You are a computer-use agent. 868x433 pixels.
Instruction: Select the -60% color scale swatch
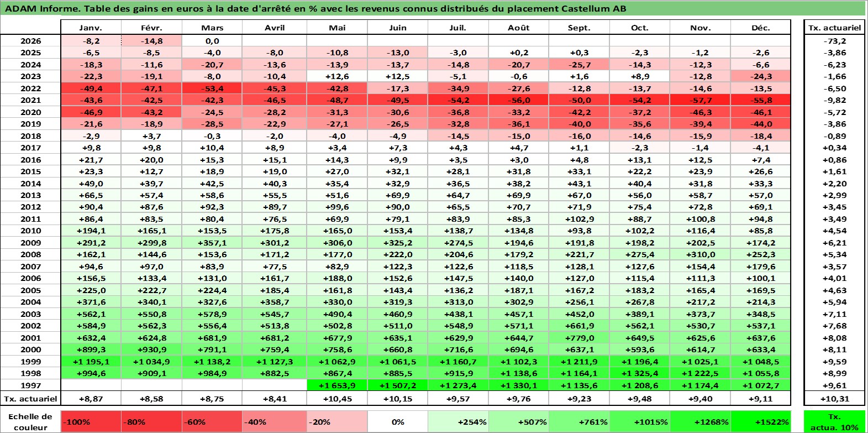pyautogui.click(x=212, y=422)
